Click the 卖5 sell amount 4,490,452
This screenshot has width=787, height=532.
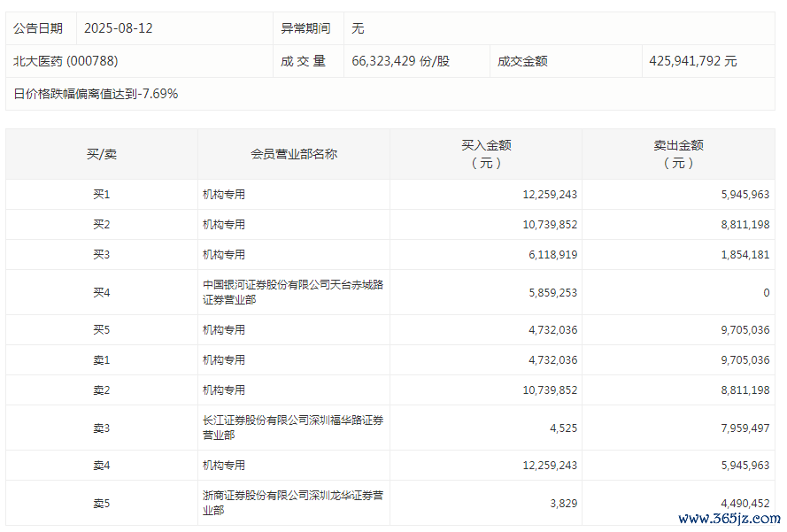click(x=742, y=503)
